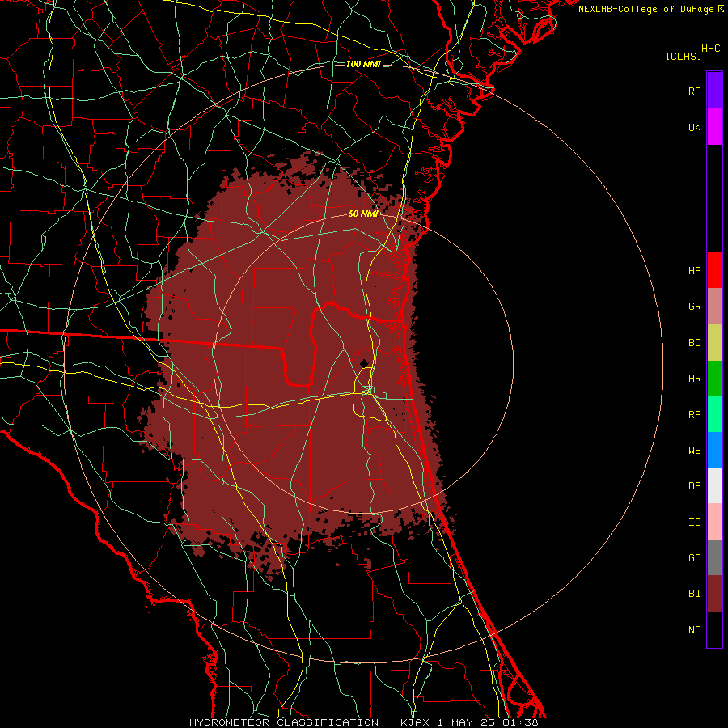Click the RF legend label

(x=694, y=91)
